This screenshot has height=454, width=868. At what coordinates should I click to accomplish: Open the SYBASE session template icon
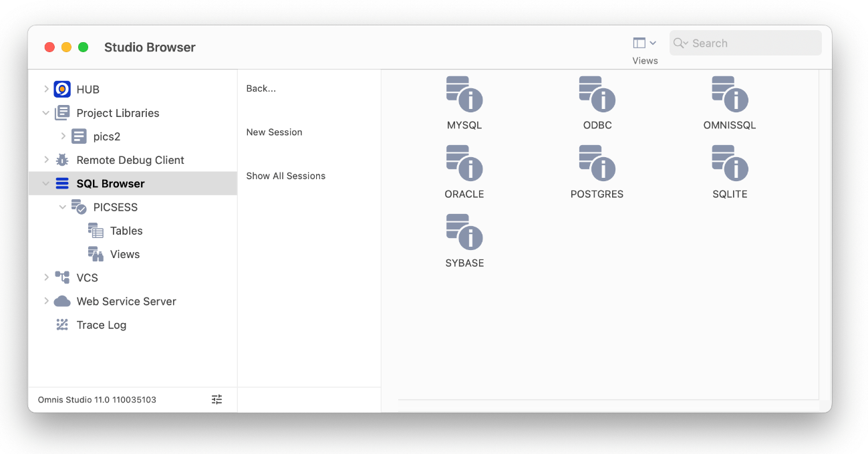click(x=464, y=231)
